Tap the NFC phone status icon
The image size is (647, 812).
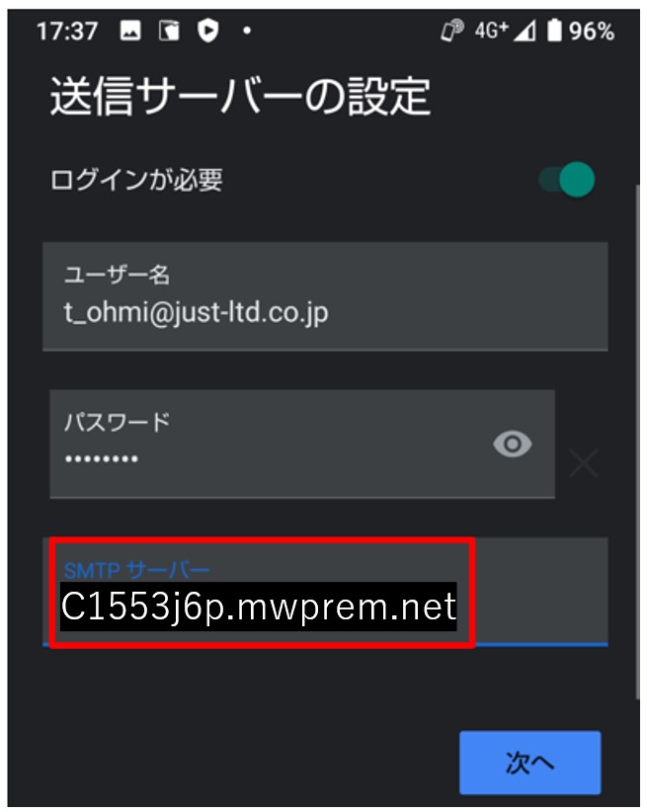pos(452,30)
